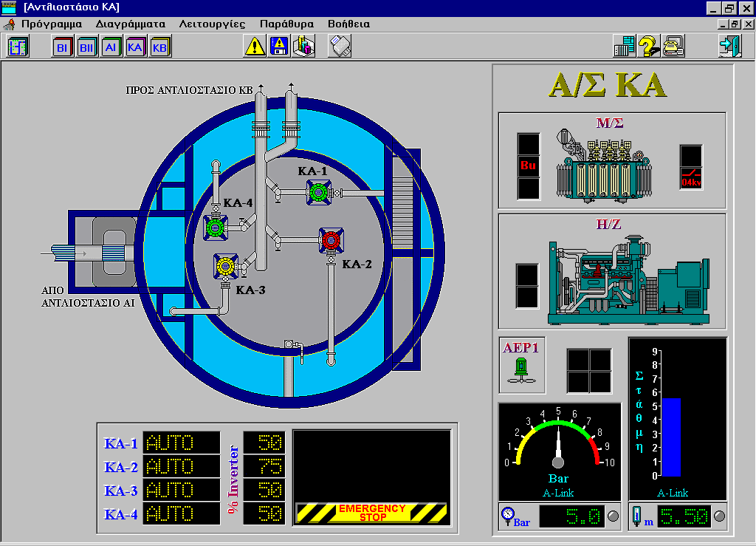Toggle the level meter indicator lamp

[719, 516]
